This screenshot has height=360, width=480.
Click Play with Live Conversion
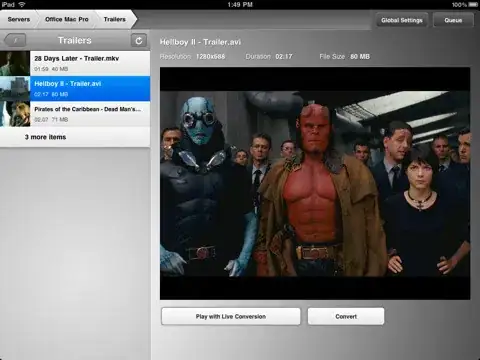point(231,316)
